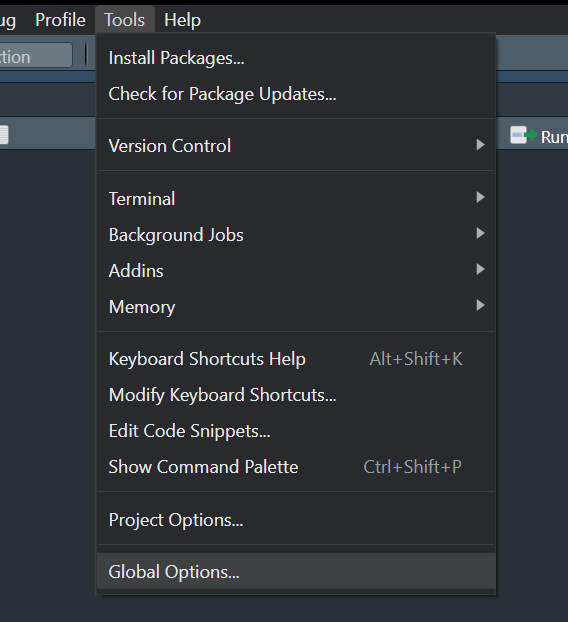
Task: Expand the Addins submenu
Action: coord(296,271)
